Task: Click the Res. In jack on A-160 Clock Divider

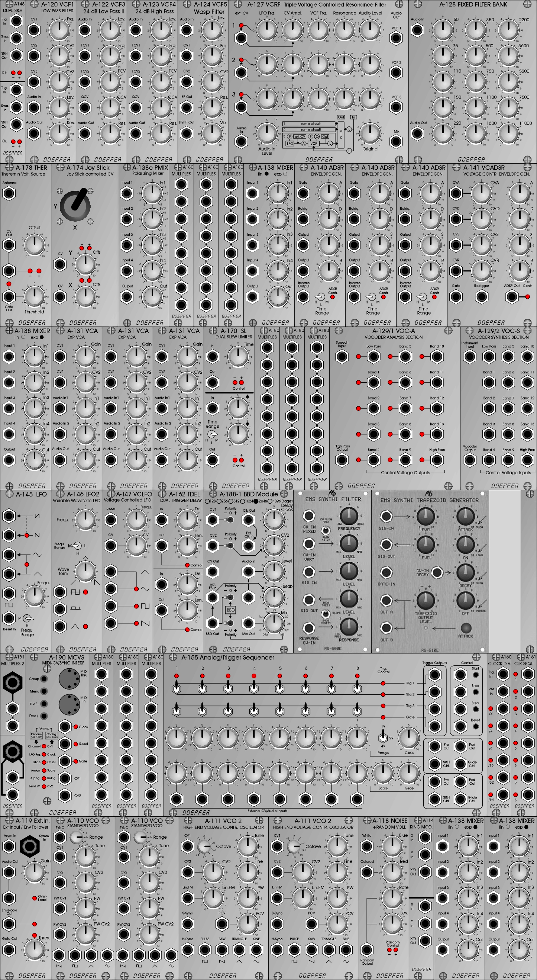Action: click(503, 691)
